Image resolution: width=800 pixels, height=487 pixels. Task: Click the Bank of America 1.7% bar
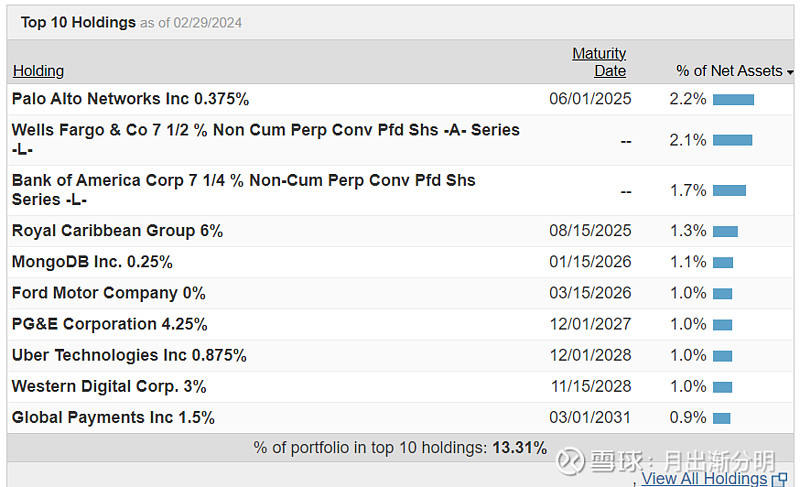(729, 190)
